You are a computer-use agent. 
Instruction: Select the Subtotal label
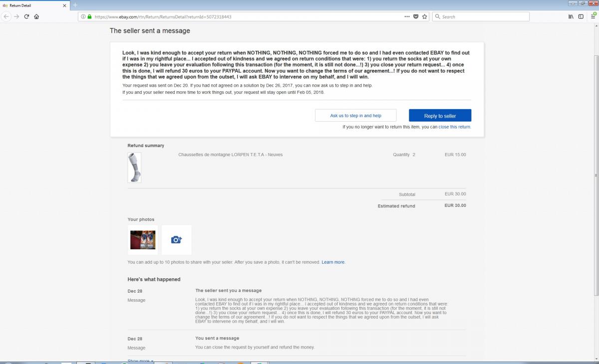click(x=407, y=194)
